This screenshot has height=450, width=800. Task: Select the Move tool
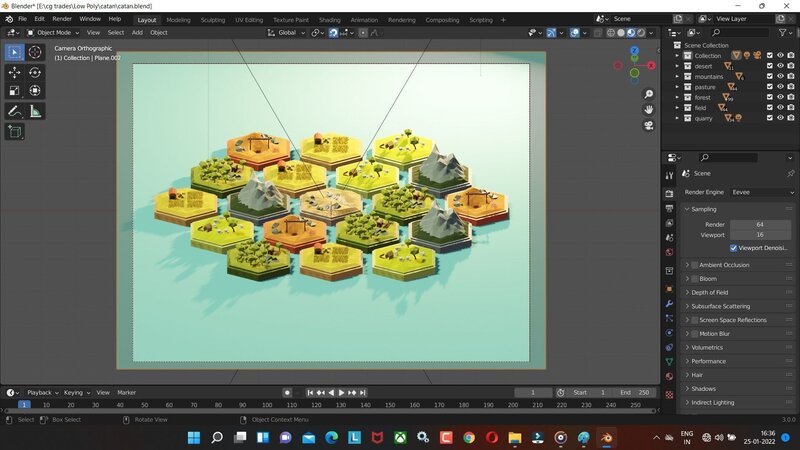(x=15, y=72)
